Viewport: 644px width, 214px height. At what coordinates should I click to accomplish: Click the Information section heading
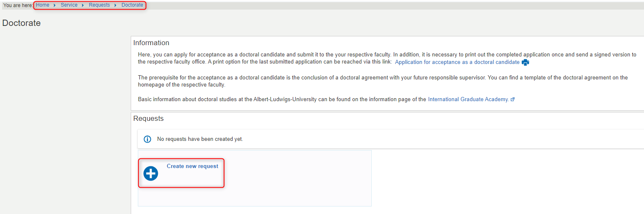tap(151, 43)
